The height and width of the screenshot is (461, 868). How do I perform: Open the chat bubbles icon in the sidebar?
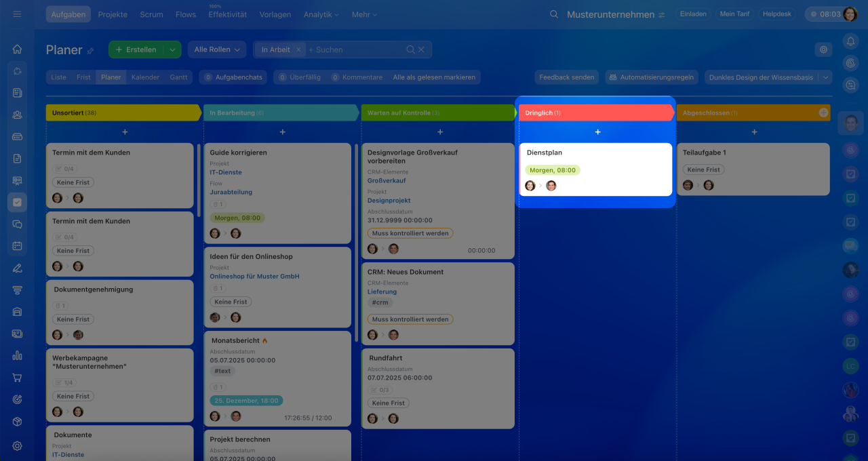(x=17, y=224)
